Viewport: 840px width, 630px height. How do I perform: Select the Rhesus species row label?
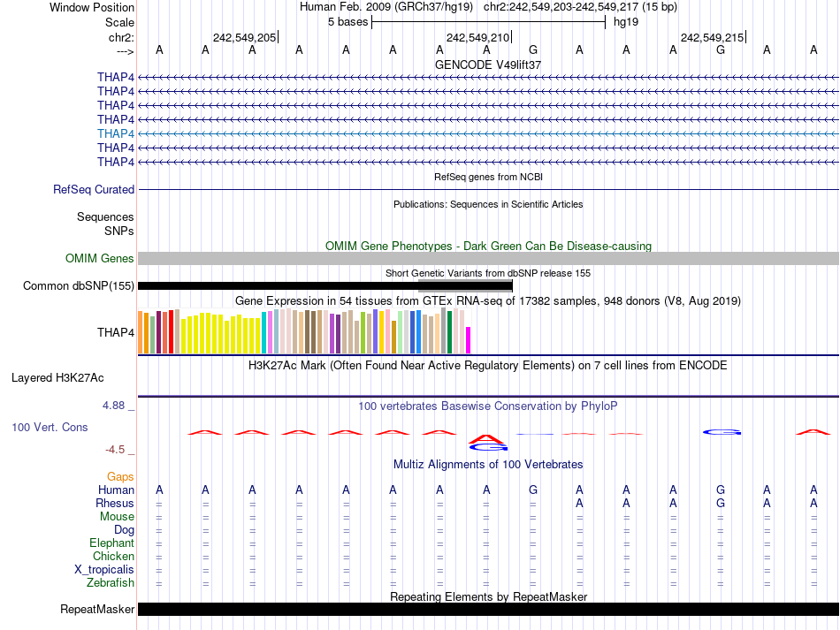point(115,503)
